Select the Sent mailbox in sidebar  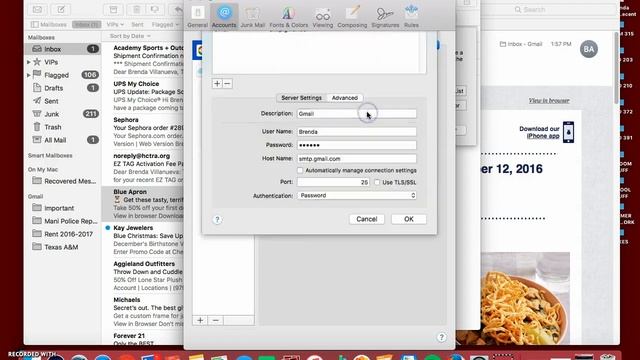coord(62,101)
